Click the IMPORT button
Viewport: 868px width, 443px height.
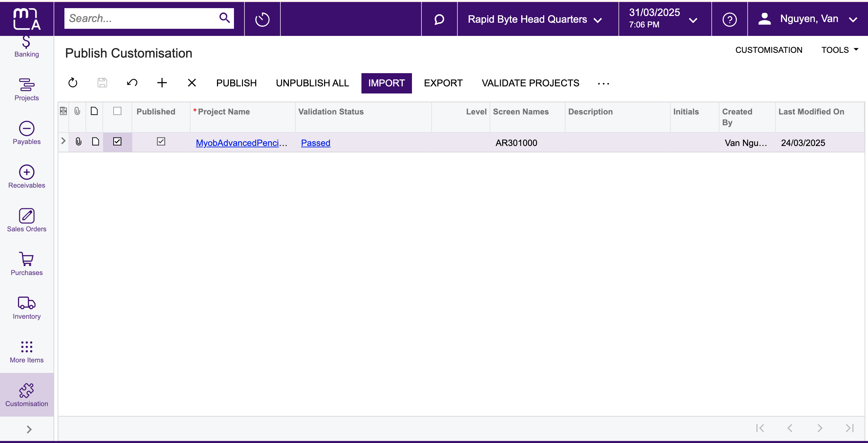(387, 83)
